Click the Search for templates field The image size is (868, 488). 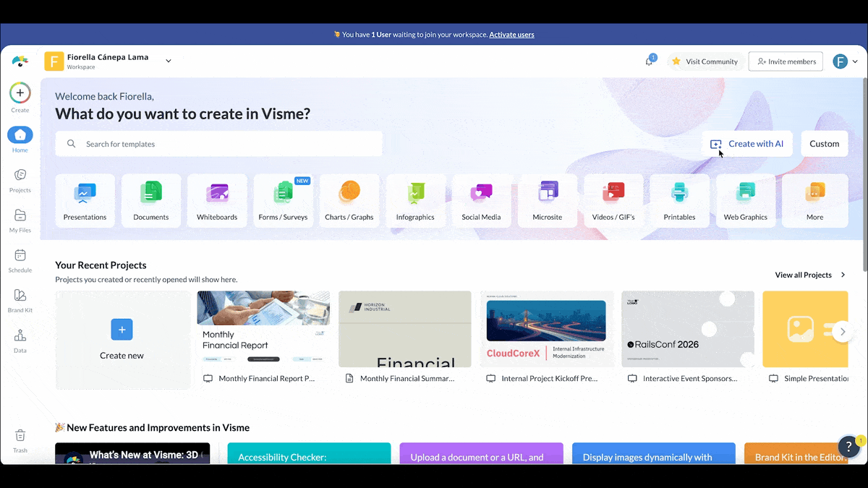tap(218, 144)
